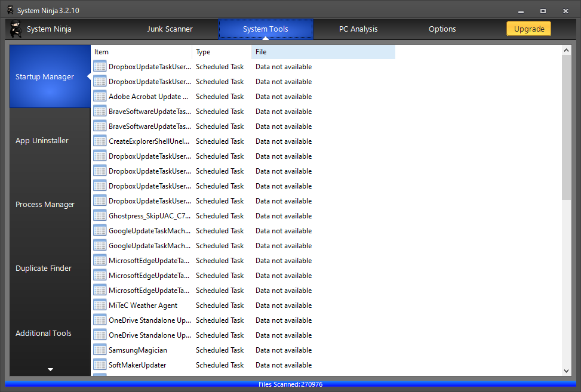This screenshot has width=581, height=392.
Task: Select the 'Ghostpress_SkipUAC_C7...' item name
Action: 150,216
